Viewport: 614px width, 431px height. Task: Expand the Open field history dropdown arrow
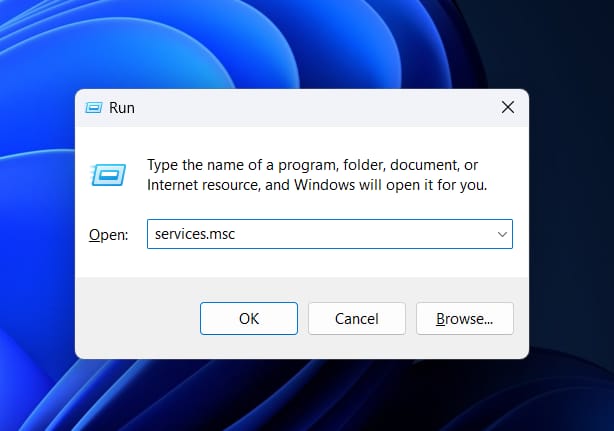502,234
